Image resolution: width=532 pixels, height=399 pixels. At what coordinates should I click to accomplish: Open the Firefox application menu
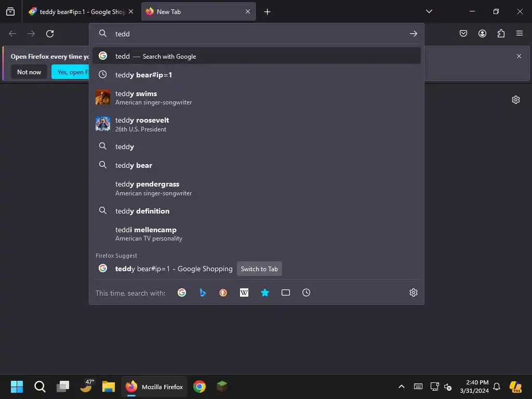tap(520, 33)
